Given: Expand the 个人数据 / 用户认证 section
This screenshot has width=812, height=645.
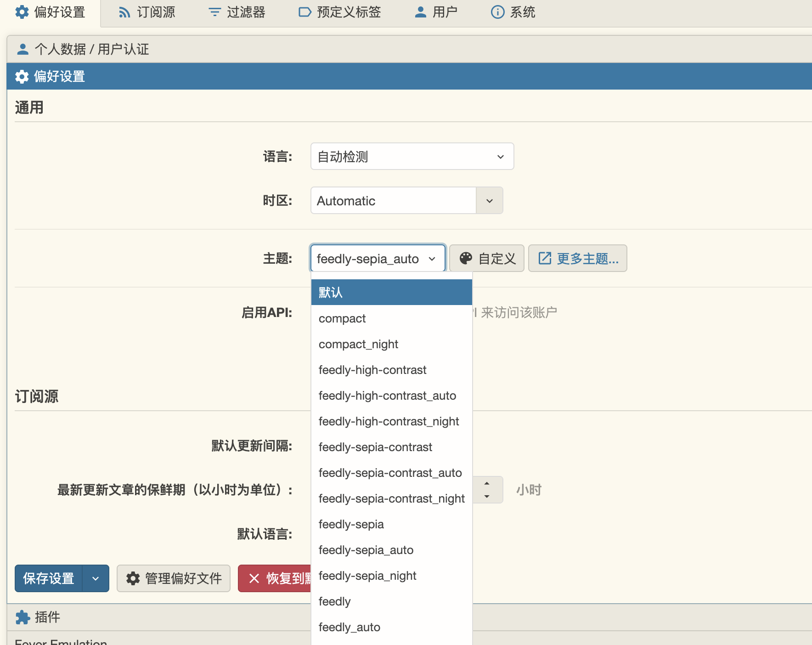Looking at the screenshot, I should [409, 49].
